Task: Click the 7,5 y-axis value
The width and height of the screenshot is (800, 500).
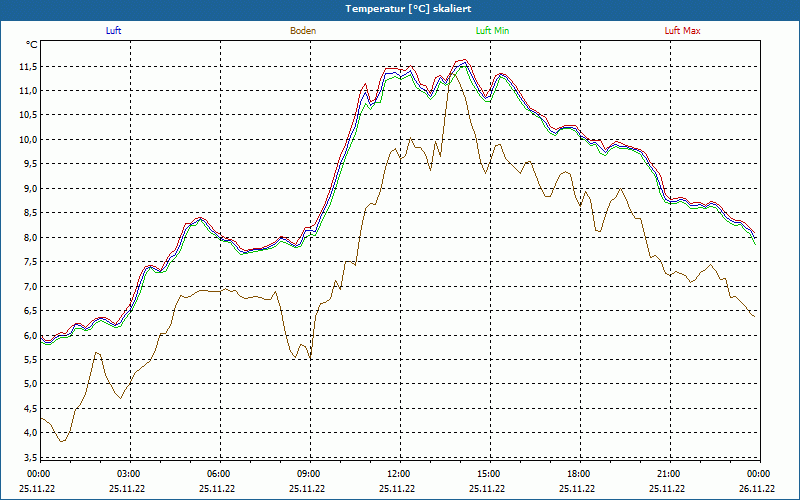Action: coord(30,262)
